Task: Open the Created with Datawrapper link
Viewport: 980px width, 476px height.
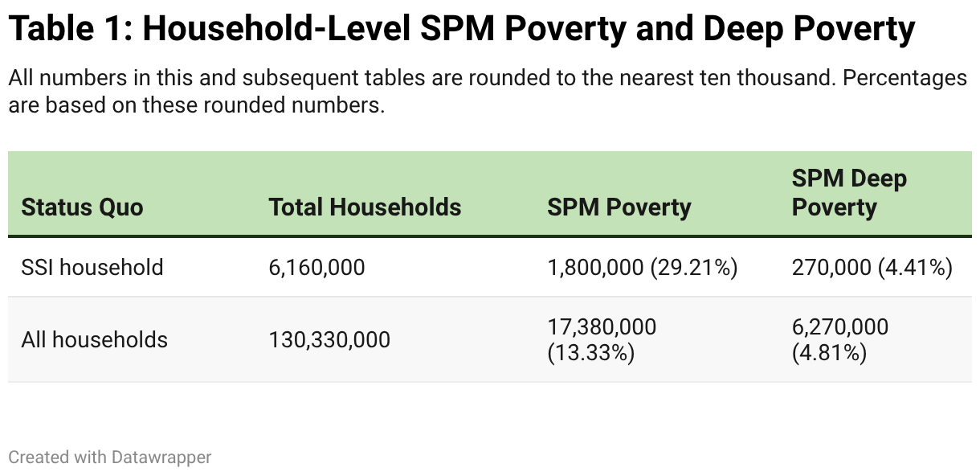Action: pyautogui.click(x=110, y=458)
